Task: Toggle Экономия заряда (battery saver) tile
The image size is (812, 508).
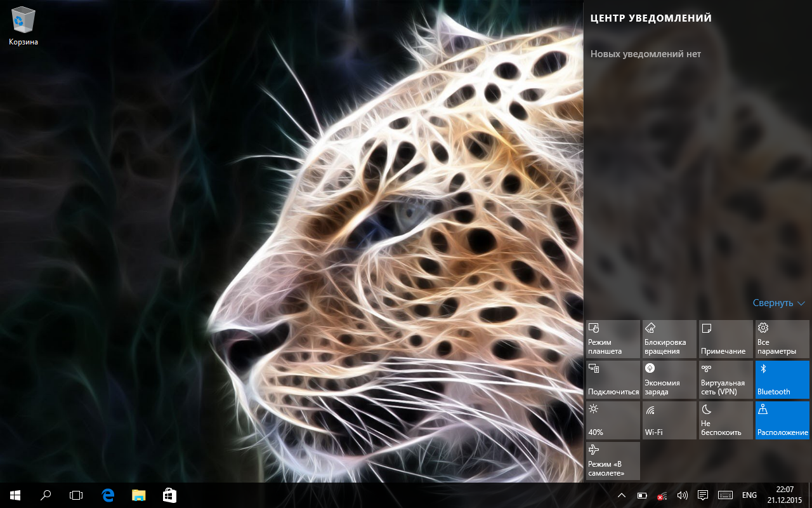Action: coord(669,380)
